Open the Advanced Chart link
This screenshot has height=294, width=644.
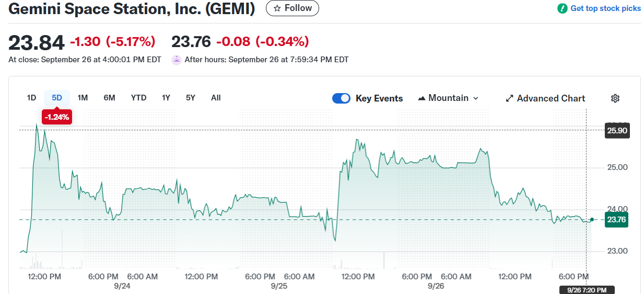[546, 98]
